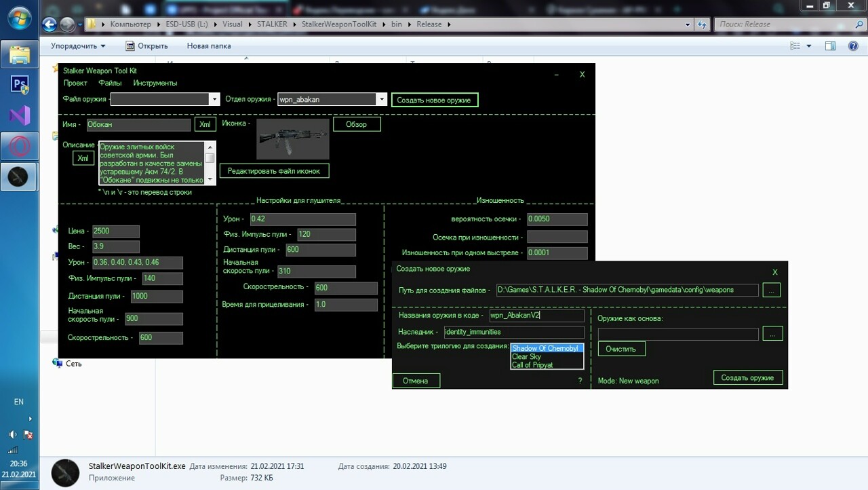Expand the Файл оружия combo box

214,99
